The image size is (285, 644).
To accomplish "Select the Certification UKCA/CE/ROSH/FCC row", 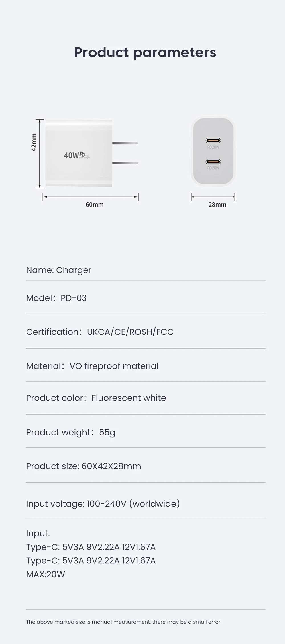I will click(x=100, y=332).
